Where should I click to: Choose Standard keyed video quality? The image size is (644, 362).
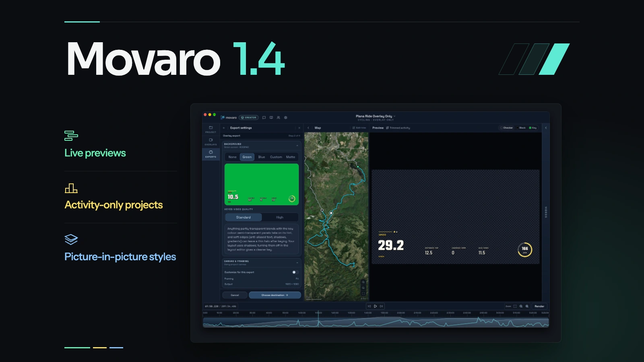pos(243,217)
